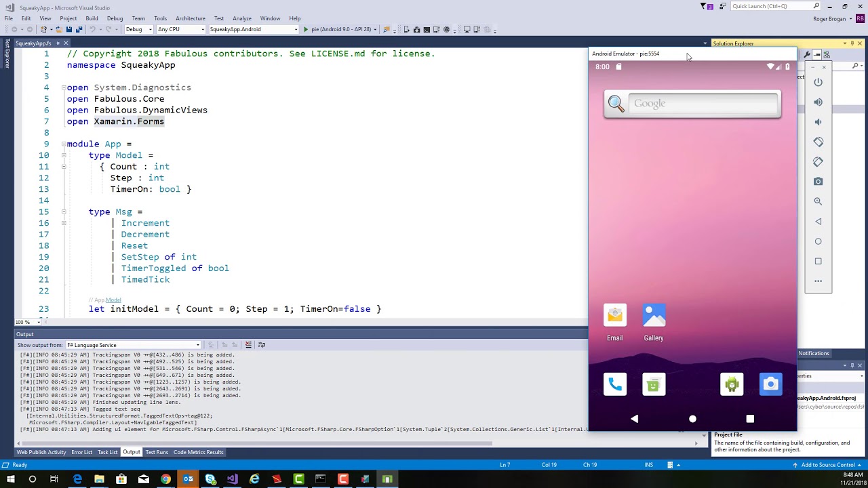Lower emulator volume with volume down icon
868x488 pixels.
tap(818, 122)
